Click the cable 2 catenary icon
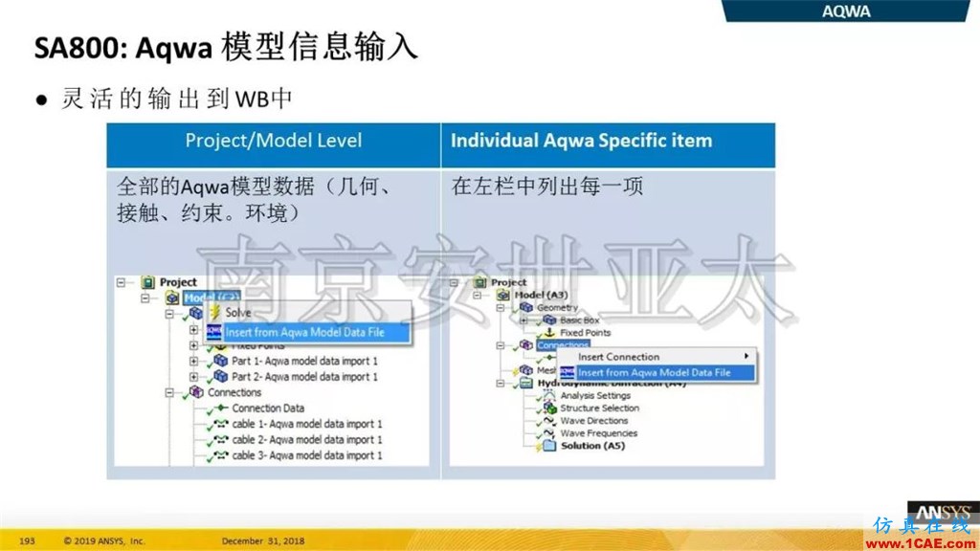980x551 pixels. (221, 439)
